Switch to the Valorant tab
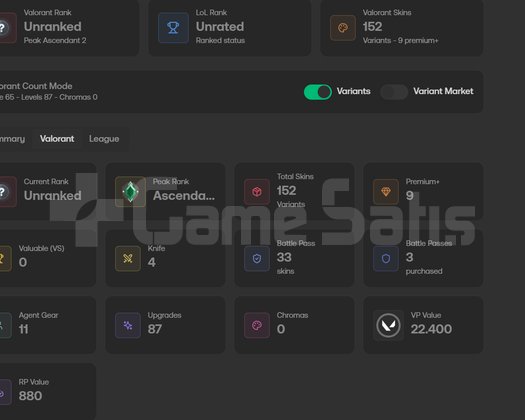 coord(57,139)
